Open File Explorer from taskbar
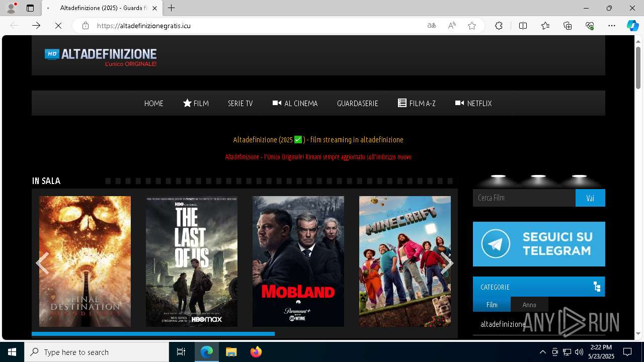The width and height of the screenshot is (644, 362). click(x=231, y=352)
